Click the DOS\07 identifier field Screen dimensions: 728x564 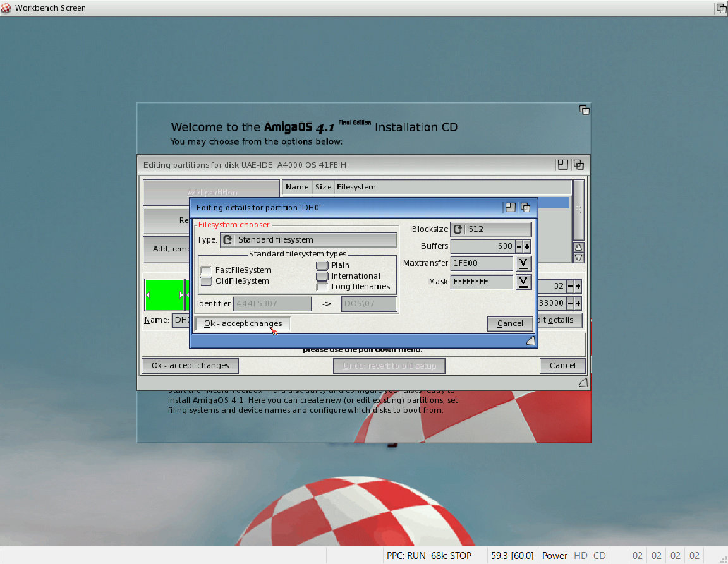tap(369, 304)
